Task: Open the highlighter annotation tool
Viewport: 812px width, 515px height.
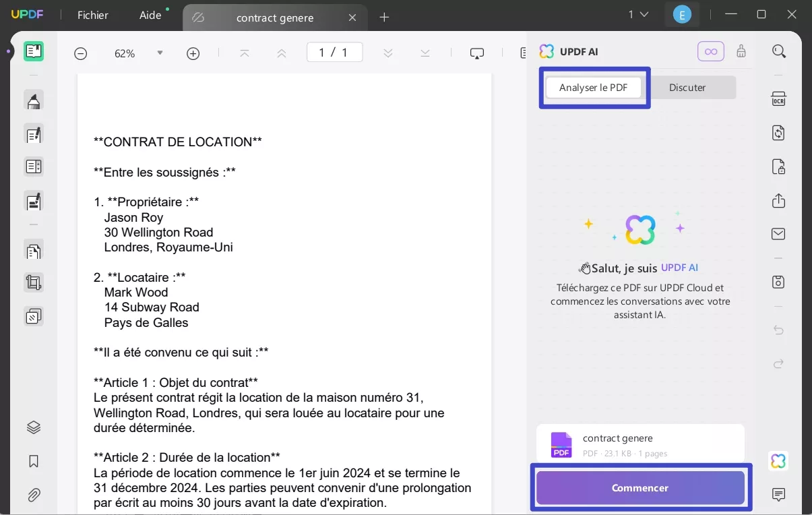Action: (34, 100)
